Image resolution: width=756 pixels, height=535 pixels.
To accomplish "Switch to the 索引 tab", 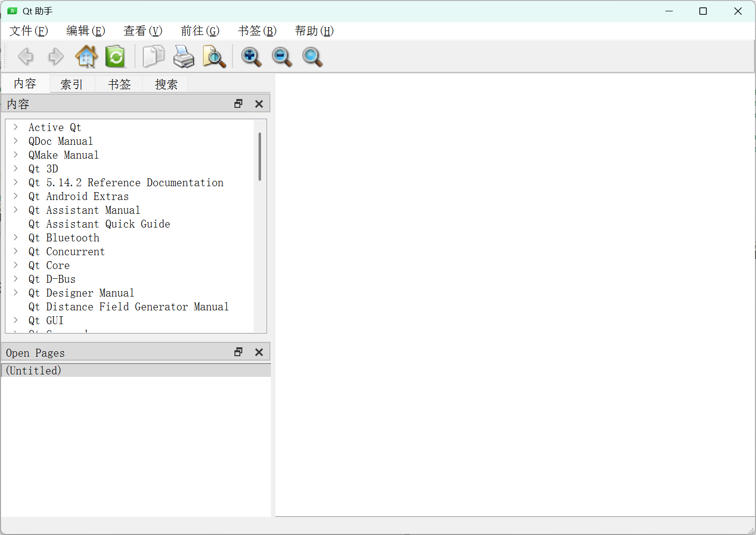I will (x=72, y=84).
